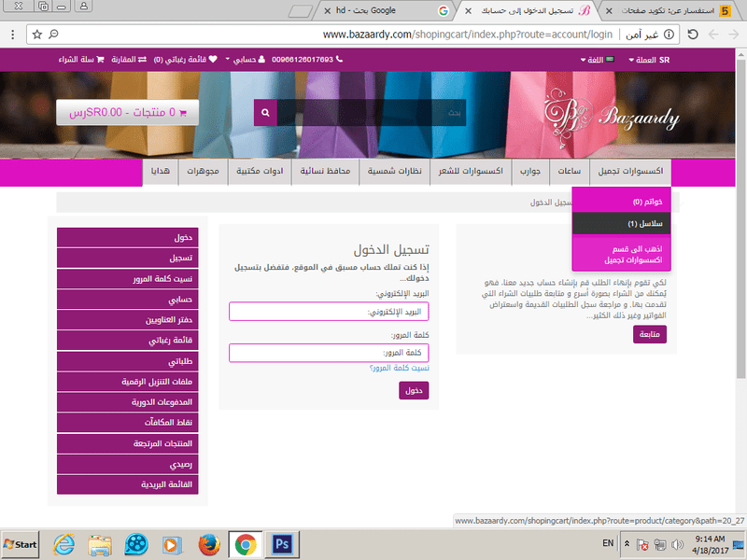Image resolution: width=747 pixels, height=560 pixels.
Task: Select سلاسل (1) submenu item
Action: 621,223
